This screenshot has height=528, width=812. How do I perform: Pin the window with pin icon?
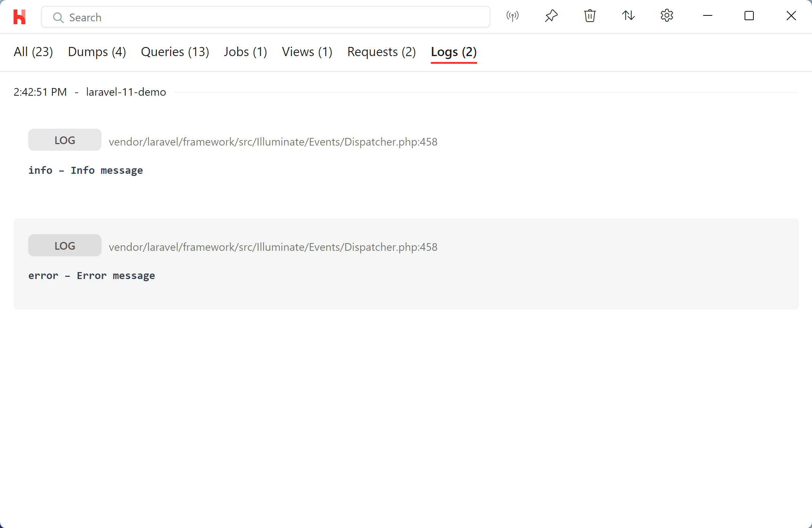click(551, 16)
